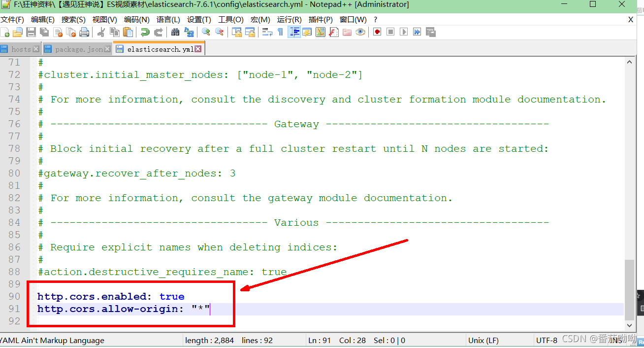Open the 语言(L) menu
Image resolution: width=644 pixels, height=348 pixels.
pyautogui.click(x=168, y=20)
